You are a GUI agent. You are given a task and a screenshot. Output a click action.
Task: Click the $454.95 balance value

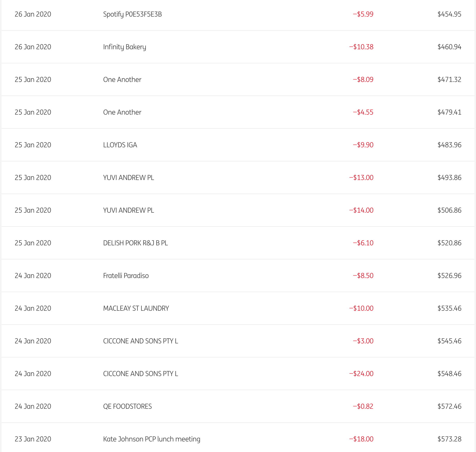coord(449,14)
